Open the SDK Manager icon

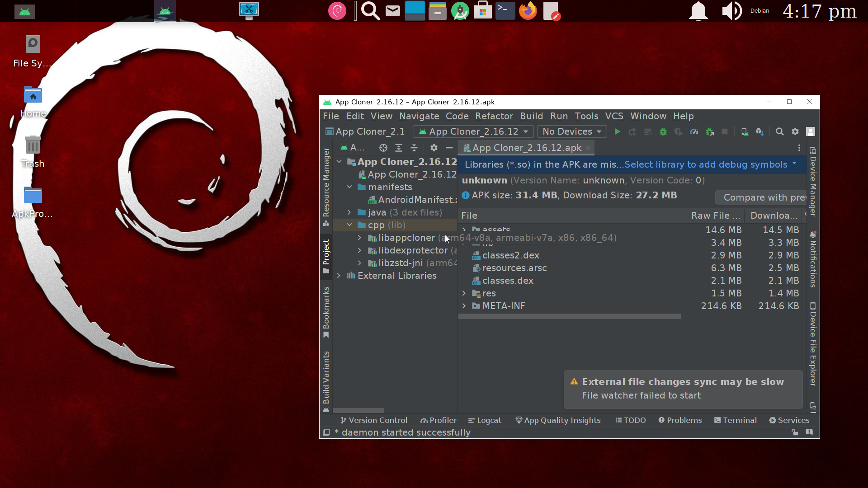pyautogui.click(x=759, y=131)
